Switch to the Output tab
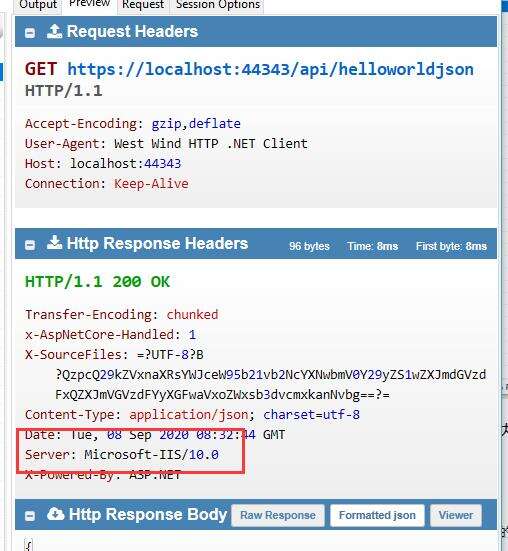The image size is (508, 551). [38, 5]
